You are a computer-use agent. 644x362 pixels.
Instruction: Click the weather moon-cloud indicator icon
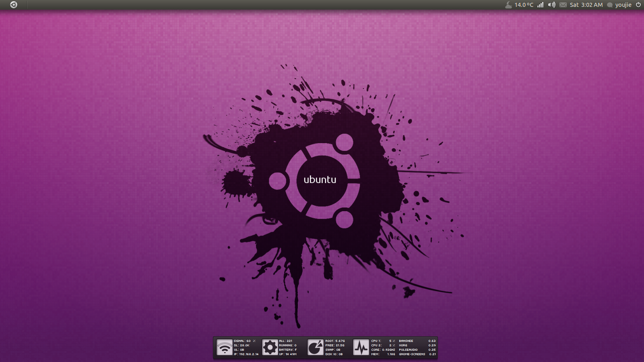click(x=509, y=5)
